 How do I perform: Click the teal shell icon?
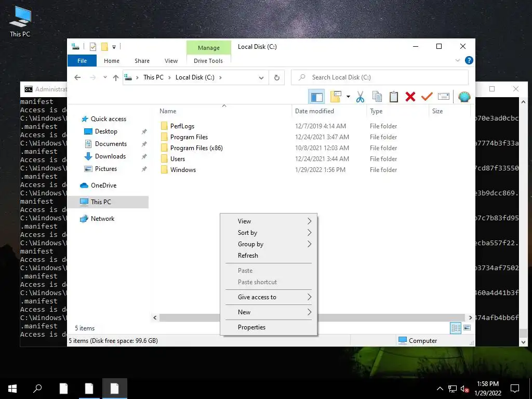click(464, 97)
